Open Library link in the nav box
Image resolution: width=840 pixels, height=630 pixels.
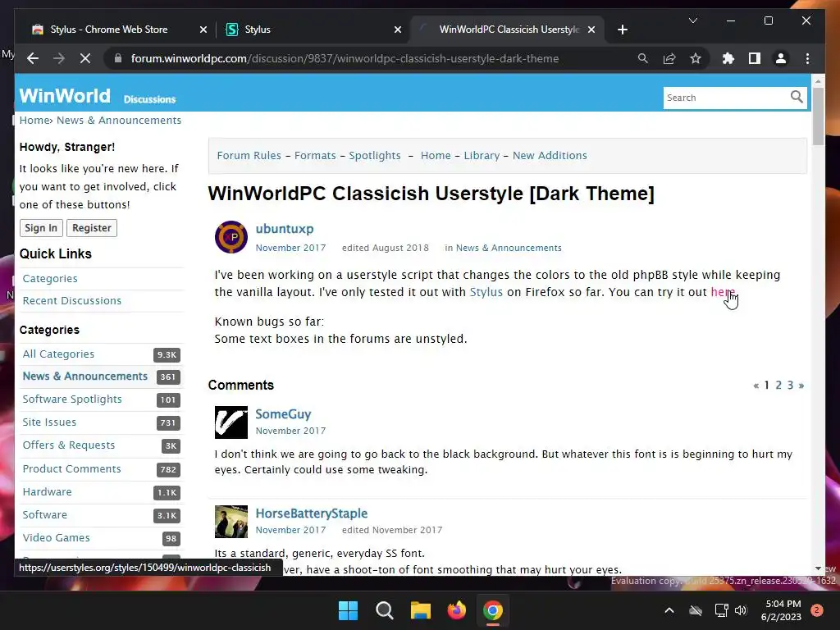[482, 155]
